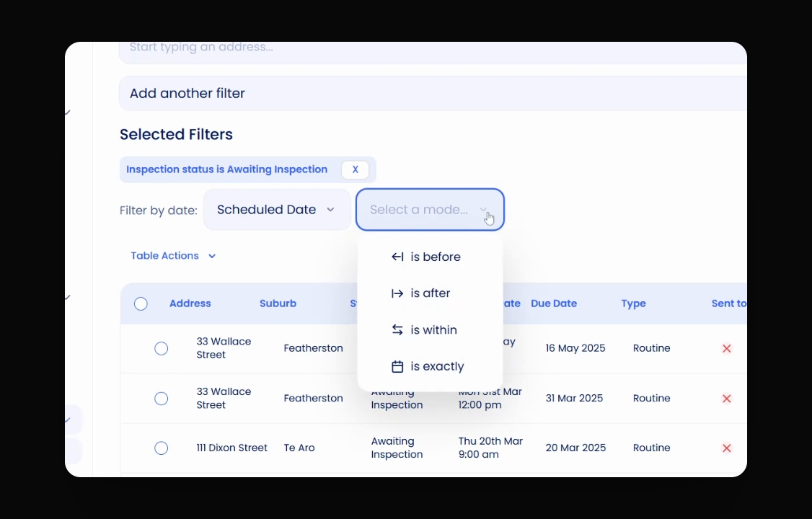Click the "20 Mar 2025" due date cell

pos(575,448)
